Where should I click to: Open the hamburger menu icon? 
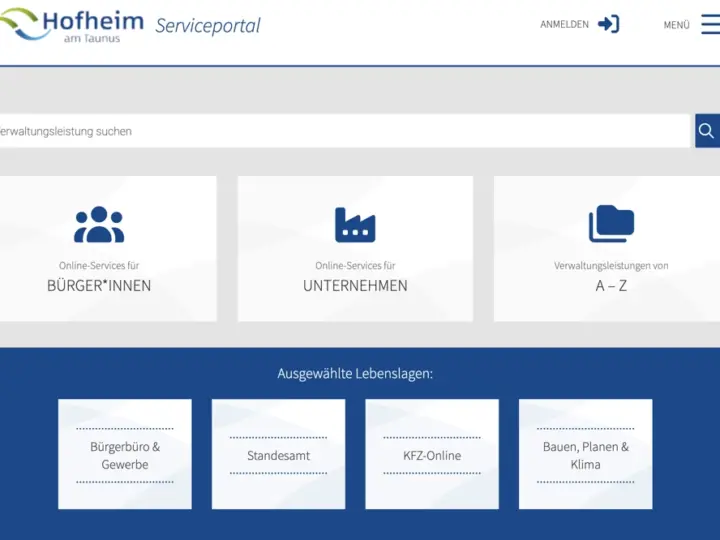(710, 24)
